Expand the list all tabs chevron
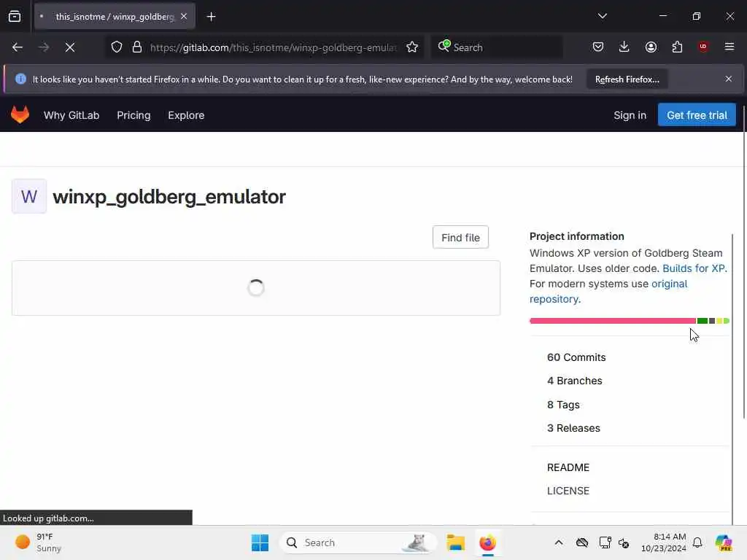Image resolution: width=747 pixels, height=560 pixels. pos(602,16)
